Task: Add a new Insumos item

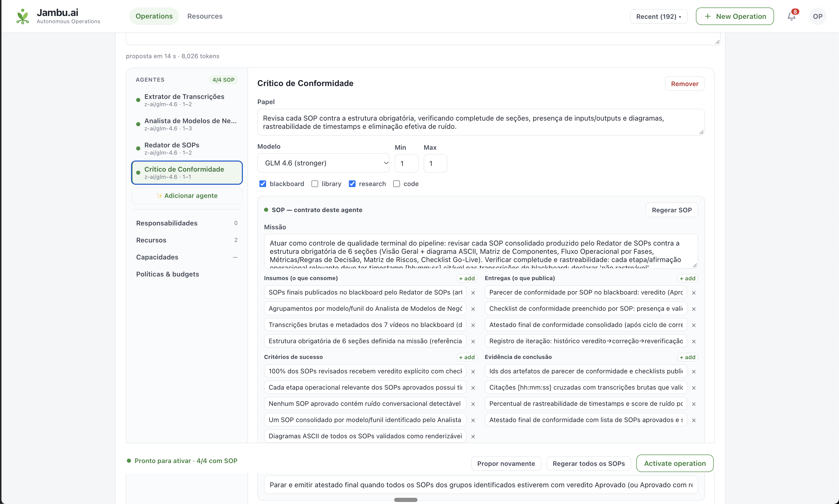Action: point(467,278)
